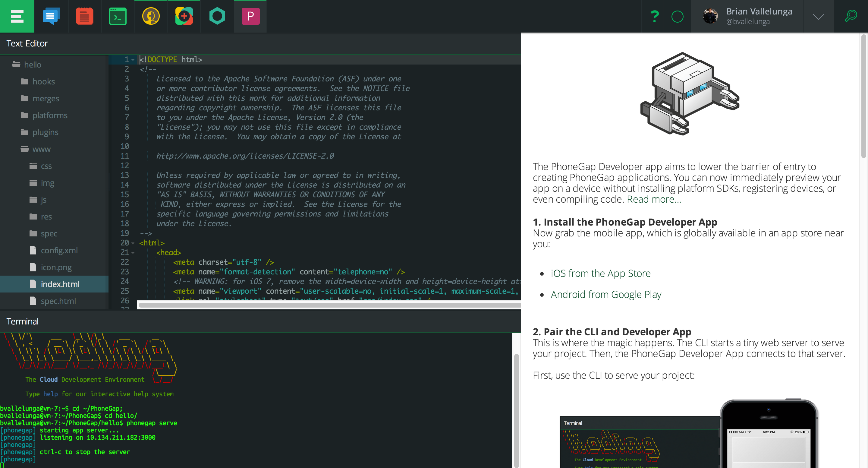This screenshot has height=468, width=868.
Task: Open config.xml in the file tree
Action: 59,250
